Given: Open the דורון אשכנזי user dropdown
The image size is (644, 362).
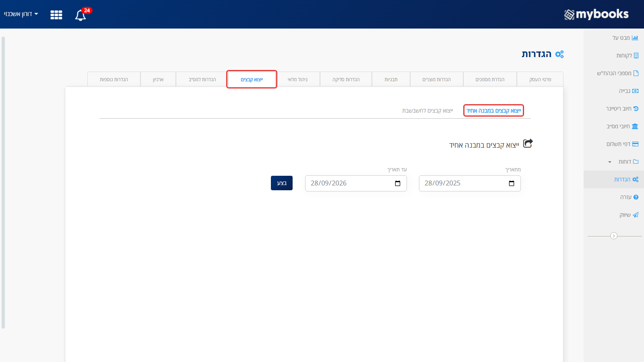Looking at the screenshot, I should (21, 14).
